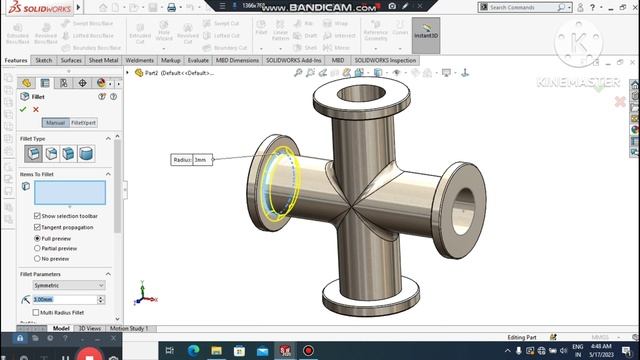Open Hide/Show Items eye icon
Viewport: 640px width, 360px height.
396,73
